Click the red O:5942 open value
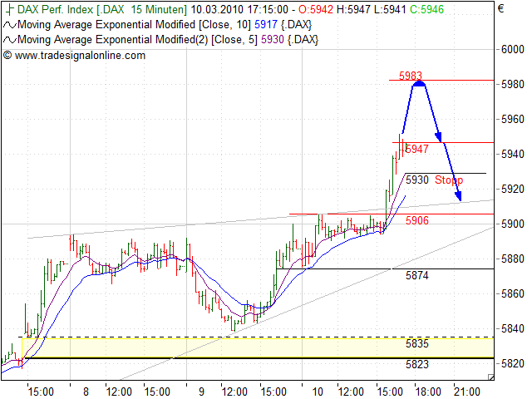 point(316,9)
